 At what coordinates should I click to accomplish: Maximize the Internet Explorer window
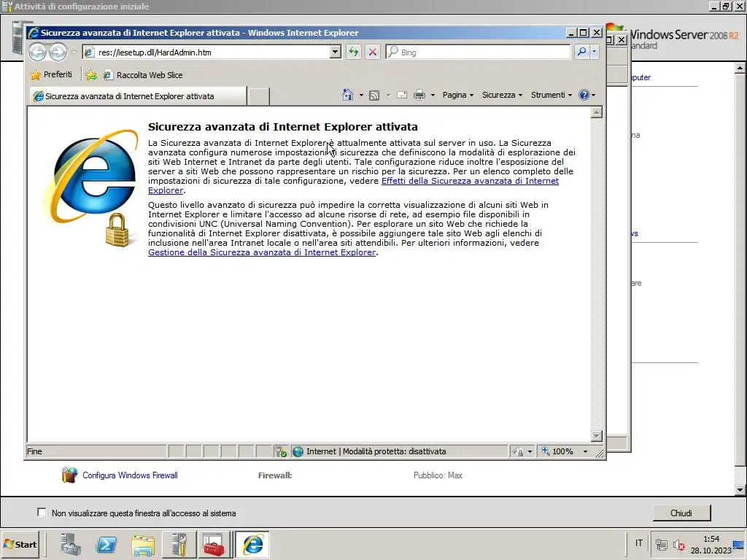pos(583,32)
